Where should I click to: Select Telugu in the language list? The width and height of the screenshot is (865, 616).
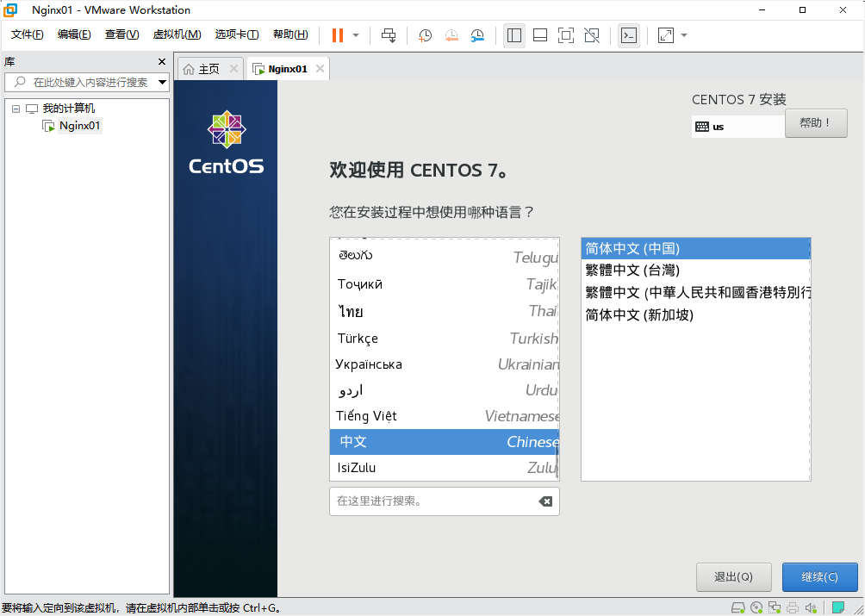pyautogui.click(x=444, y=257)
